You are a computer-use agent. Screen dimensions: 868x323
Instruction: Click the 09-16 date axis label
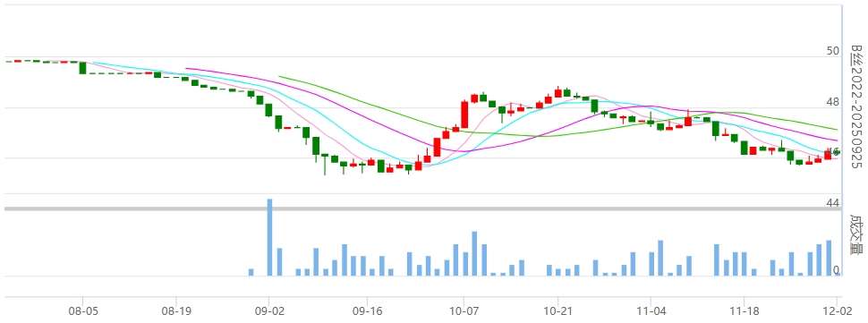368,311
